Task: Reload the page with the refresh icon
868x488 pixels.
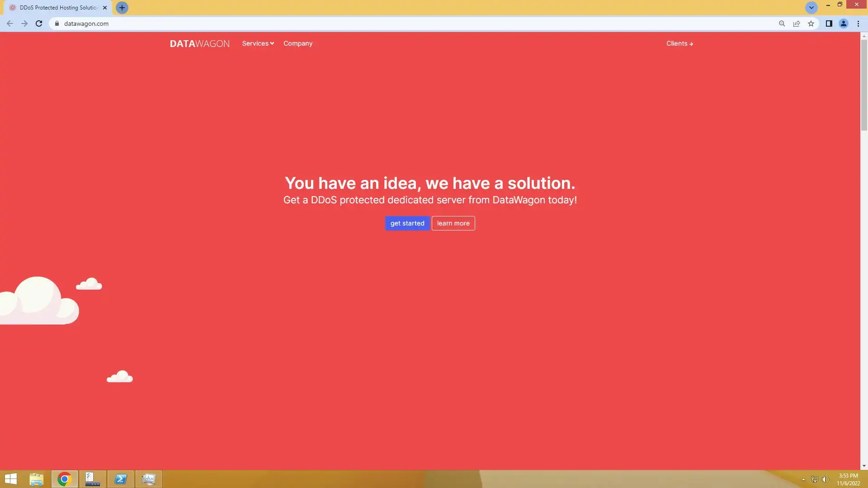Action: tap(39, 23)
